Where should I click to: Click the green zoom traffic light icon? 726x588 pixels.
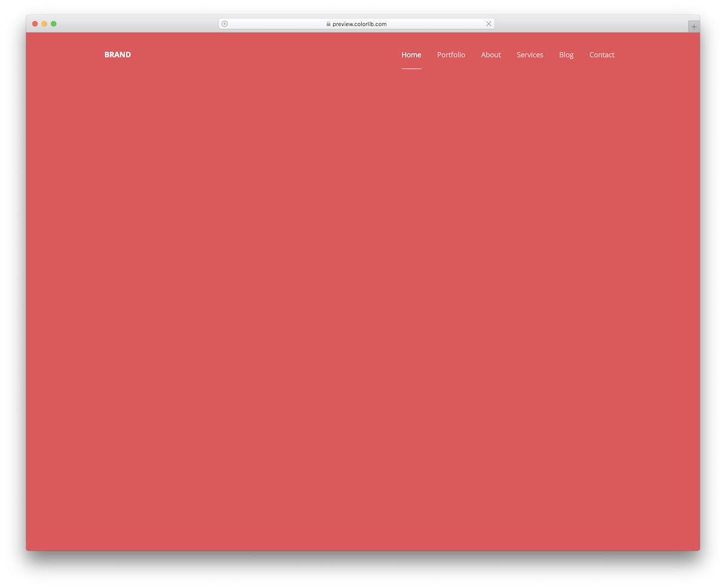click(x=53, y=24)
